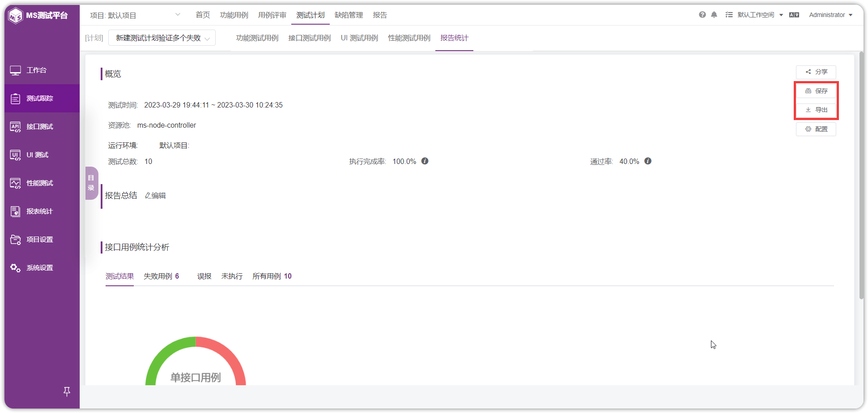868x413 pixels.
Task: Switch to the UI 测试用例 tab
Action: point(359,38)
